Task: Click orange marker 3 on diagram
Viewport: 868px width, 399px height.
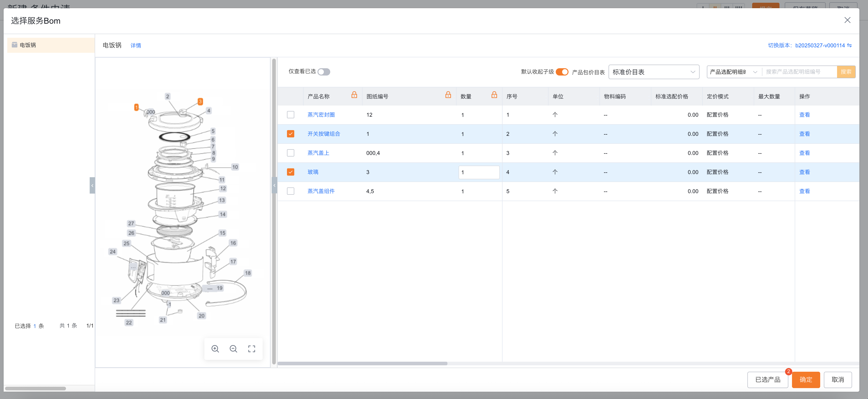Action: 200,101
